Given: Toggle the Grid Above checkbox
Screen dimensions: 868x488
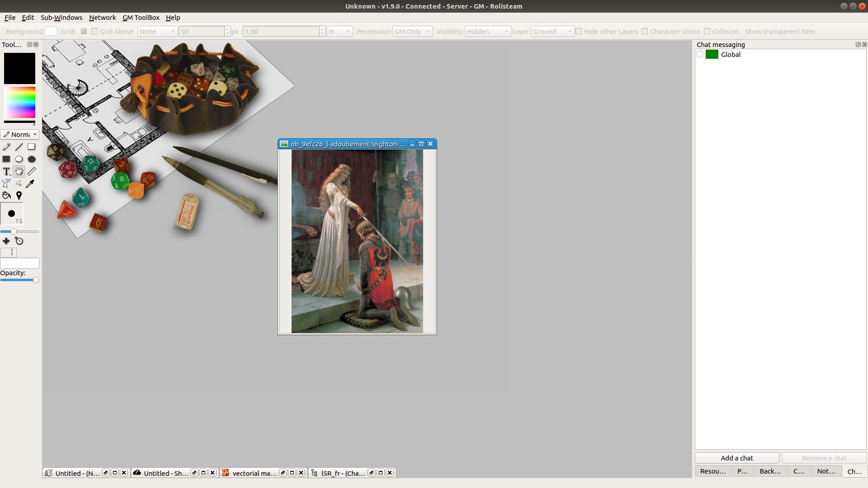Looking at the screenshot, I should pos(94,32).
